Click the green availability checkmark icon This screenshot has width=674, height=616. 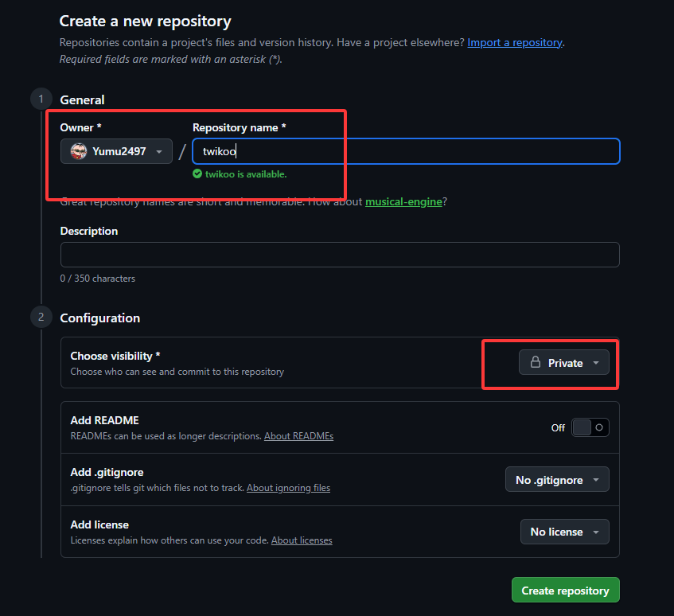point(197,173)
